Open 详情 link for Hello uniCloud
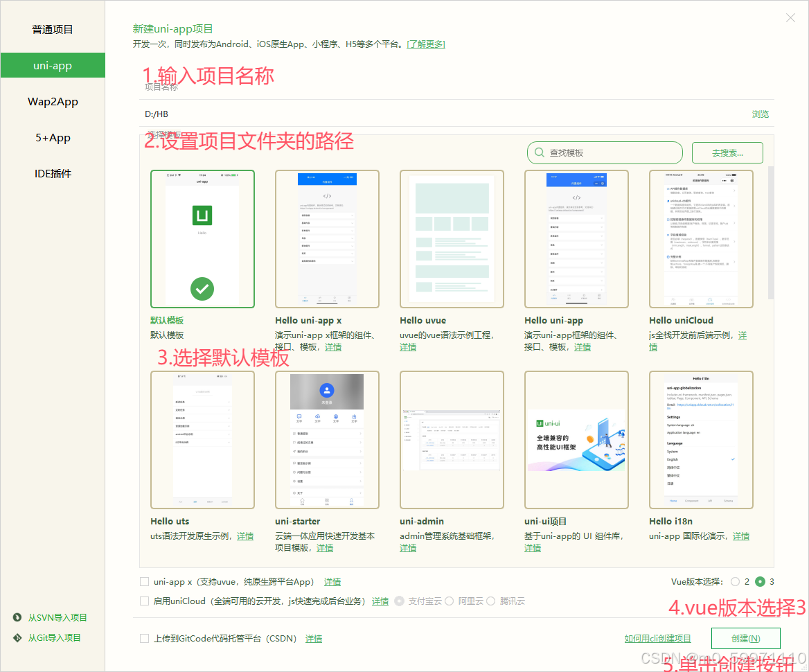The image size is (809, 672). pyautogui.click(x=743, y=335)
